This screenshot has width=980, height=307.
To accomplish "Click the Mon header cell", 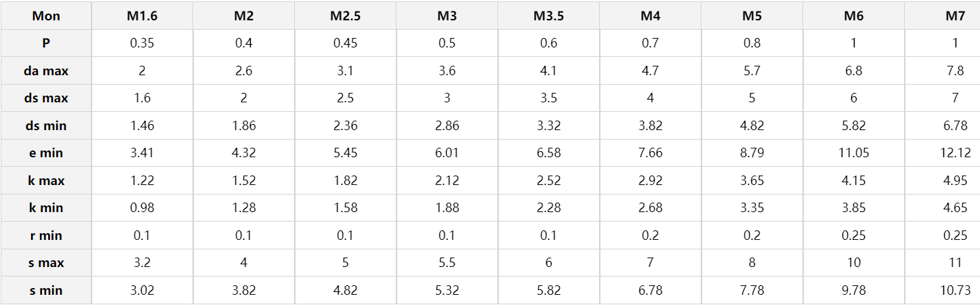I will 46,16.
